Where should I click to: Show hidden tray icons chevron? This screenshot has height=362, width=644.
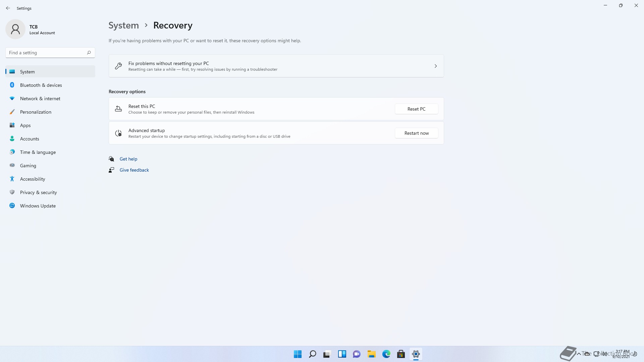579,354
